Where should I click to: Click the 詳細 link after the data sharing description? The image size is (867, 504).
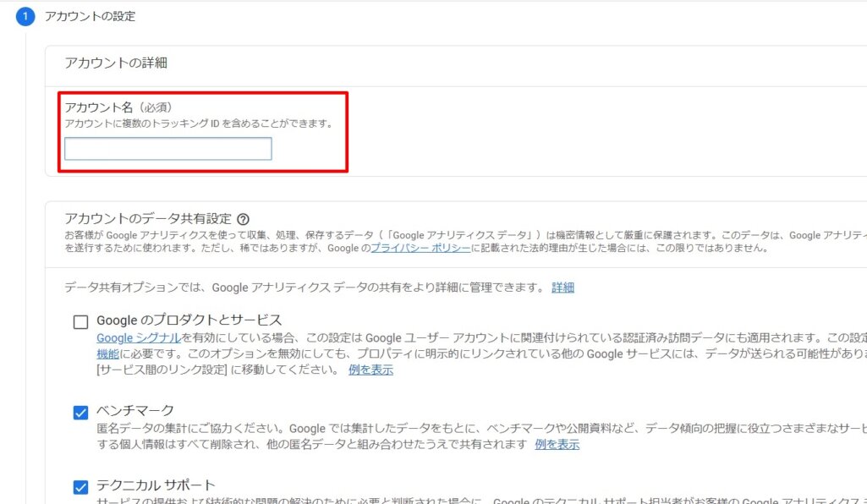click(x=563, y=288)
